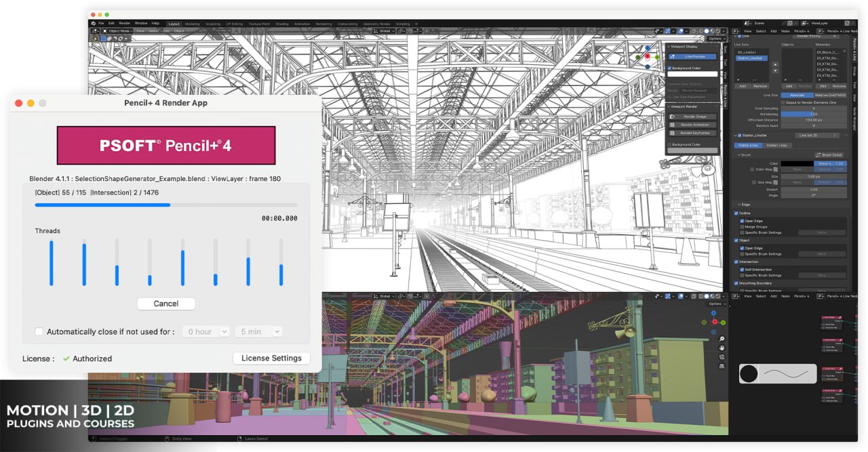The image size is (868, 452).
Task: Click the zoom magnifier icon in lower viewport
Action: click(722, 338)
